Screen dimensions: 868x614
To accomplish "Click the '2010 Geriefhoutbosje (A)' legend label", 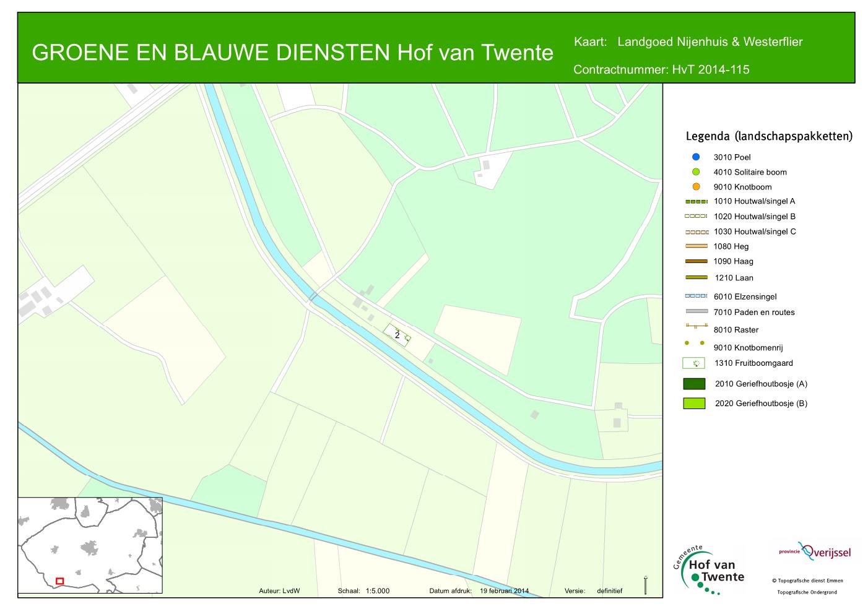I will coord(761,384).
